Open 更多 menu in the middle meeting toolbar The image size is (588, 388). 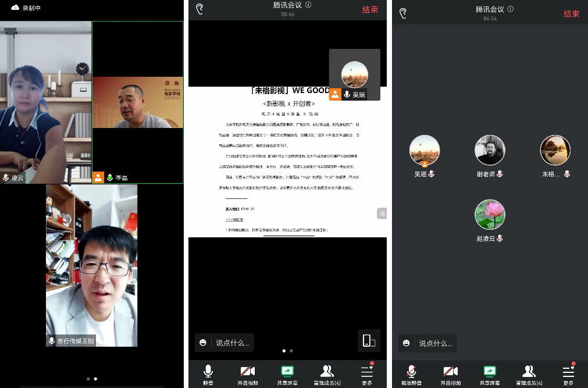click(x=366, y=373)
